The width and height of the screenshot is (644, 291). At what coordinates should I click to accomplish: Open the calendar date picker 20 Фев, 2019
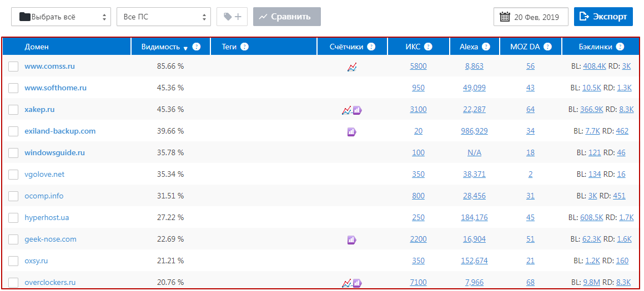[x=531, y=17]
